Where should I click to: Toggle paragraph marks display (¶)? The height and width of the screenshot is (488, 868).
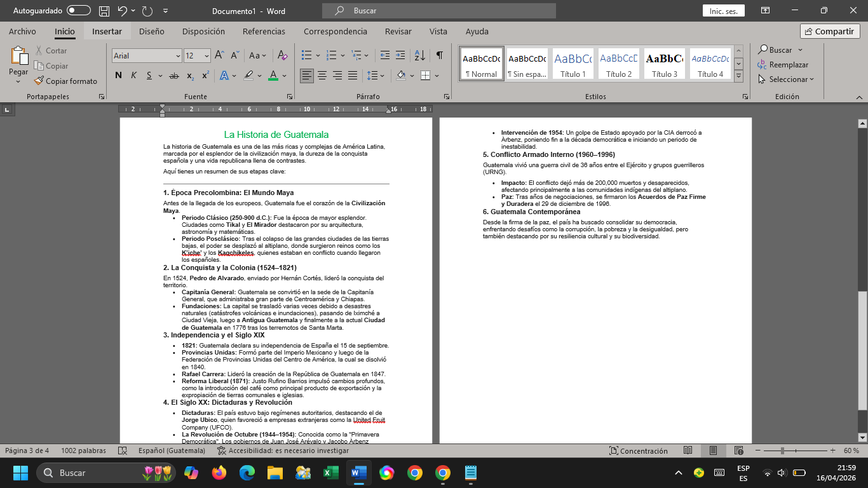(439, 56)
